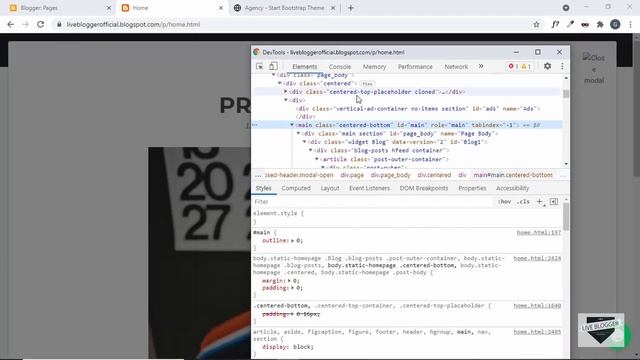The image size is (640, 360).
Task: Collapse the article post-outer-container node
Action: [x=317, y=159]
